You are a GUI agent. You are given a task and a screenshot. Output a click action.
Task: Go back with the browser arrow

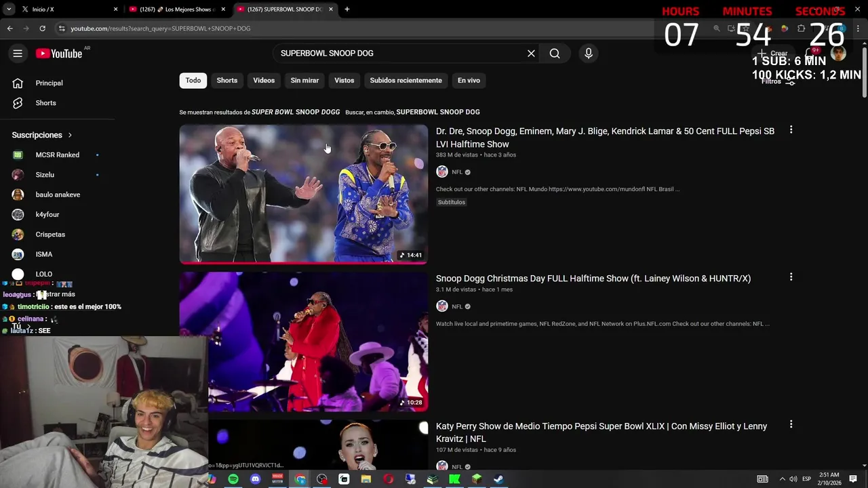coord(9,28)
